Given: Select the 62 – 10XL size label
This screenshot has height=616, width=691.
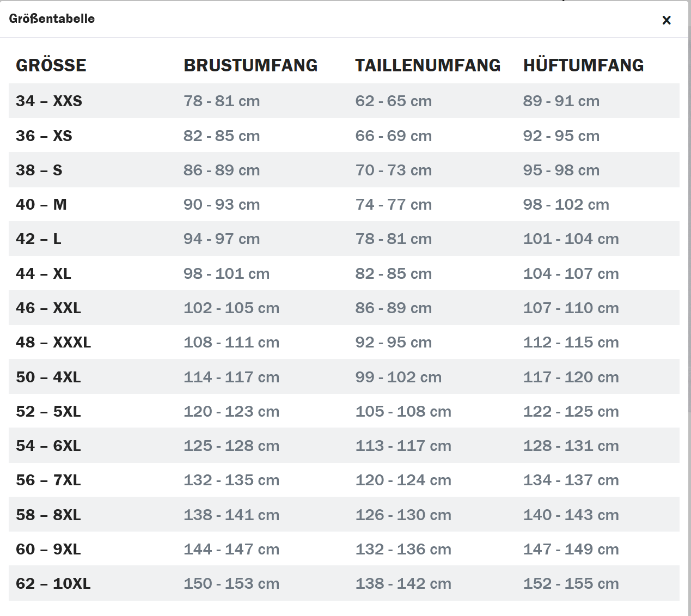Looking at the screenshot, I should 53,583.
